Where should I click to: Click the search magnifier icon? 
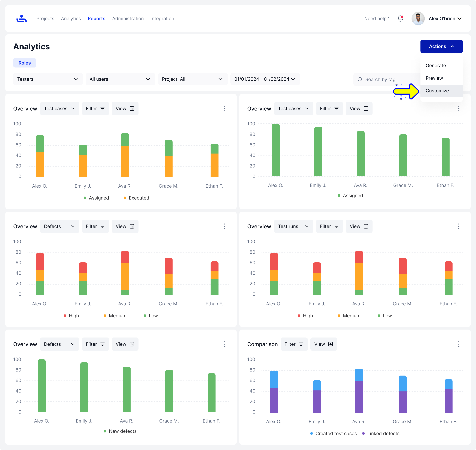360,79
